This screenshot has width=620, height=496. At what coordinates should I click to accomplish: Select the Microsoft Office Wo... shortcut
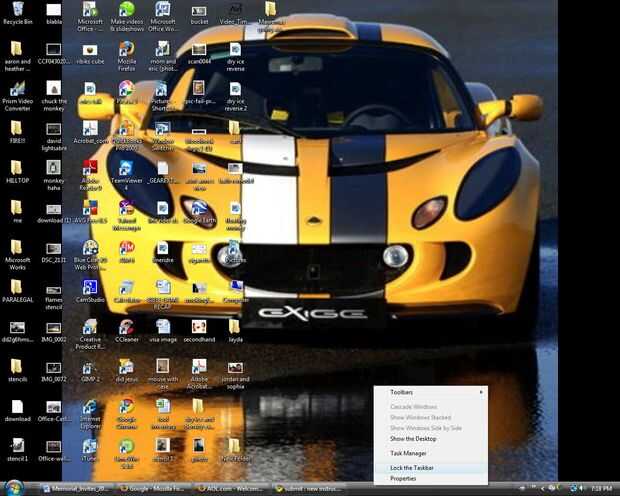click(163, 17)
